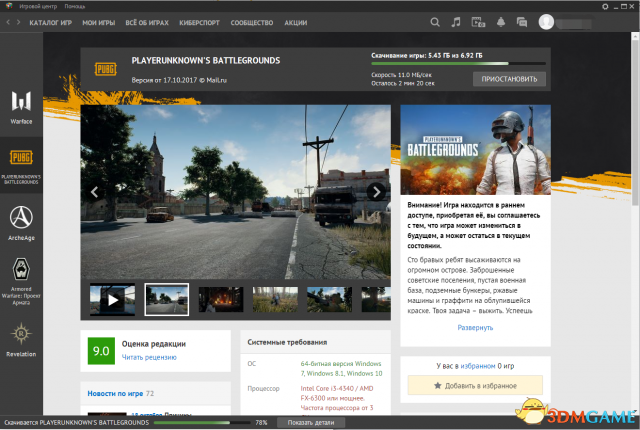Open the КАТАЛОГ ИГР menu
Screen dimensions: 640x430
[x=51, y=23]
